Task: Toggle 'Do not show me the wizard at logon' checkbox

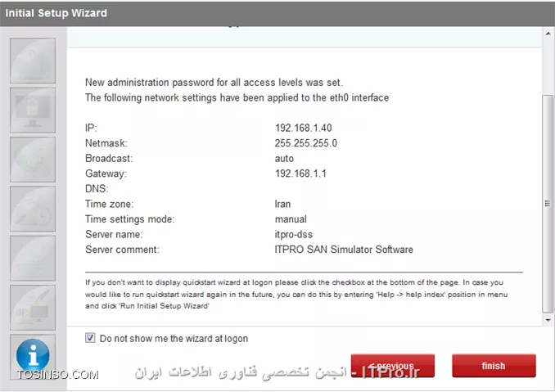Action: 90,338
